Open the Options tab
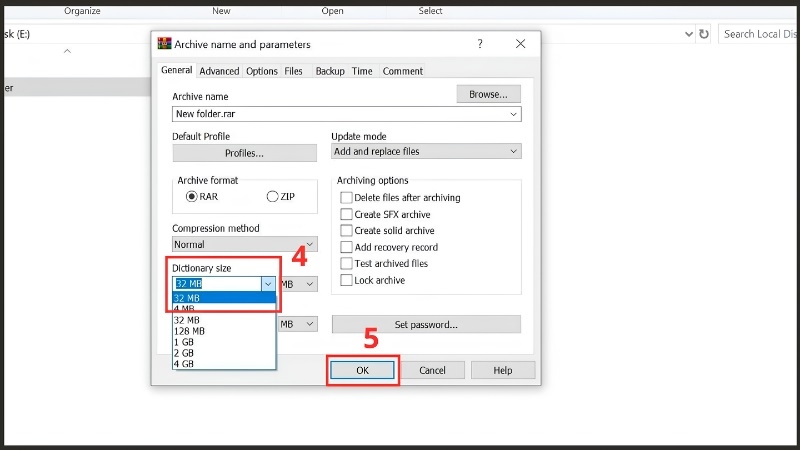The image size is (800, 450). tap(262, 71)
